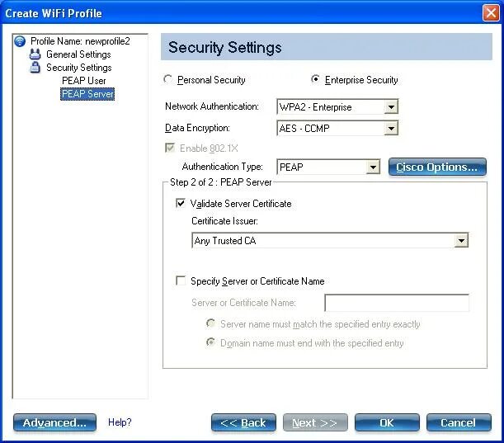The image size is (504, 443).
Task: Go back with the << Back button
Action: tap(243, 422)
